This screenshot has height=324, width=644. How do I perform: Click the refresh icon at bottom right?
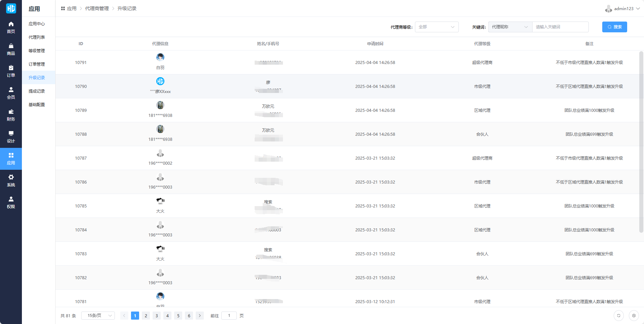[618, 316]
